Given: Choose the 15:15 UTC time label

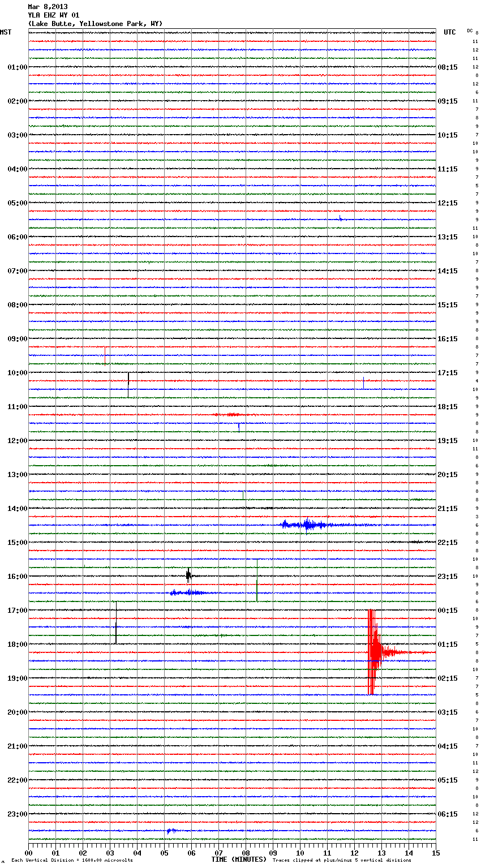Looking at the screenshot, I should click(448, 305).
